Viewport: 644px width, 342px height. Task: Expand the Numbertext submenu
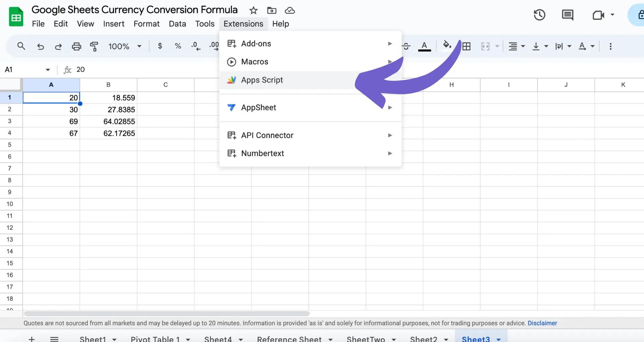click(x=310, y=153)
